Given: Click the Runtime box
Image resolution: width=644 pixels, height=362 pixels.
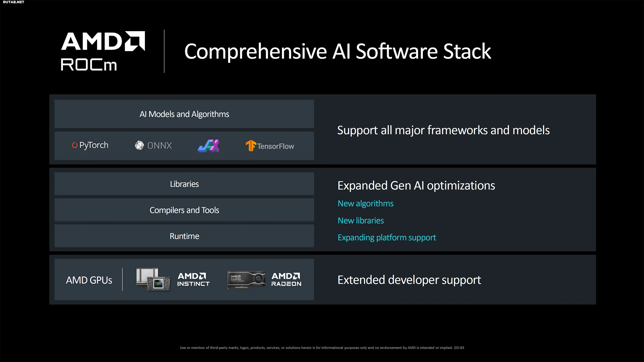Looking at the screenshot, I should [184, 236].
